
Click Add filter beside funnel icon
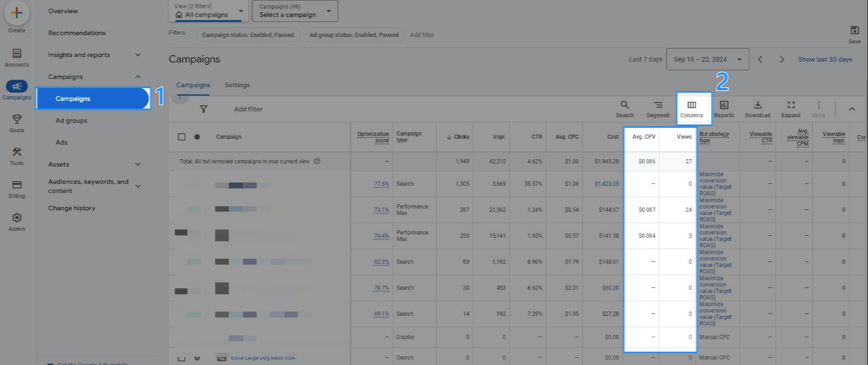pos(248,109)
